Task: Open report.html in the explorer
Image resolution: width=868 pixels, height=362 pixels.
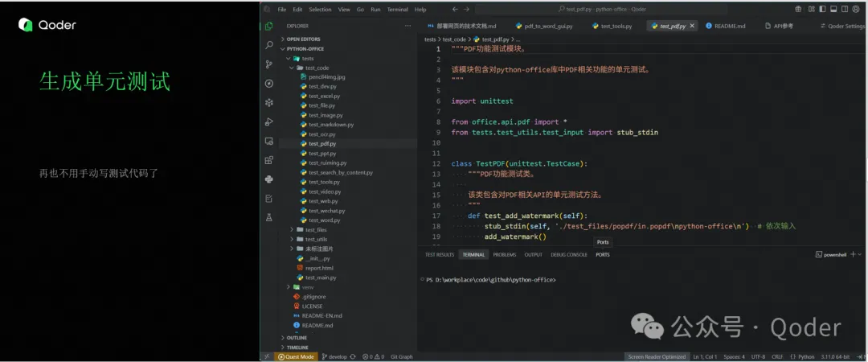Action: pyautogui.click(x=319, y=268)
